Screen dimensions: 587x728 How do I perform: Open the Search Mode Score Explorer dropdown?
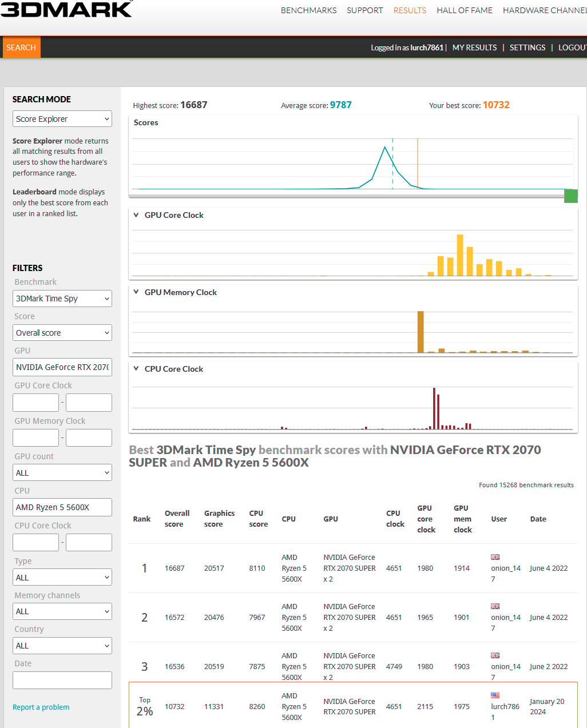62,119
